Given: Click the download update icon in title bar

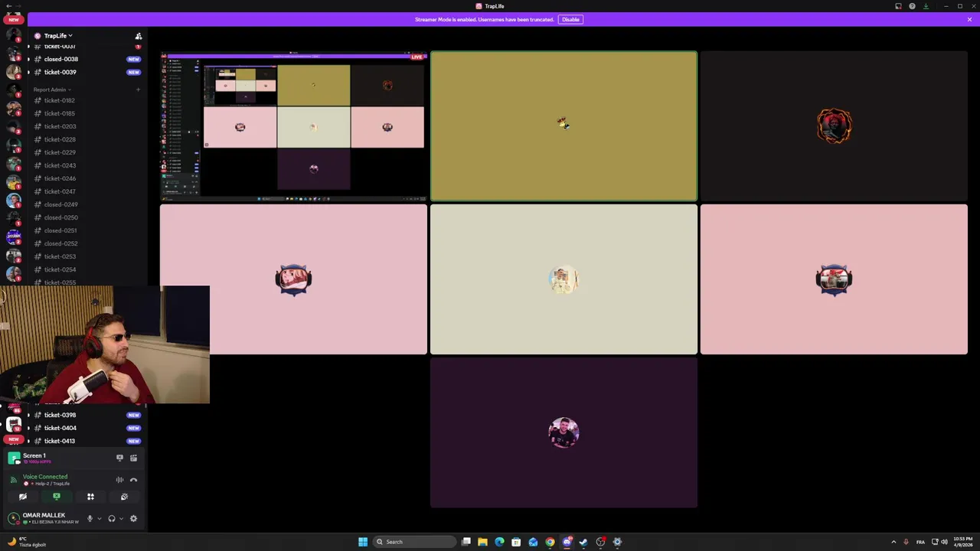Looking at the screenshot, I should coord(926,6).
